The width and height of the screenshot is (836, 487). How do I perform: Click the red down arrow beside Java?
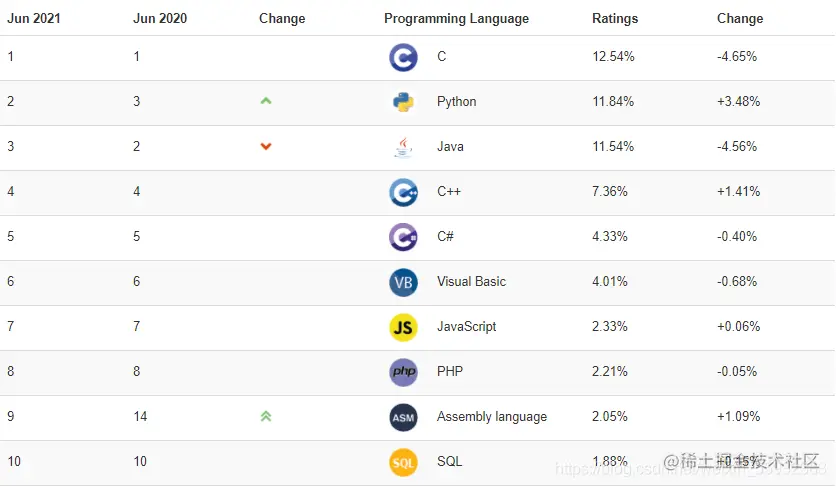coord(266,146)
